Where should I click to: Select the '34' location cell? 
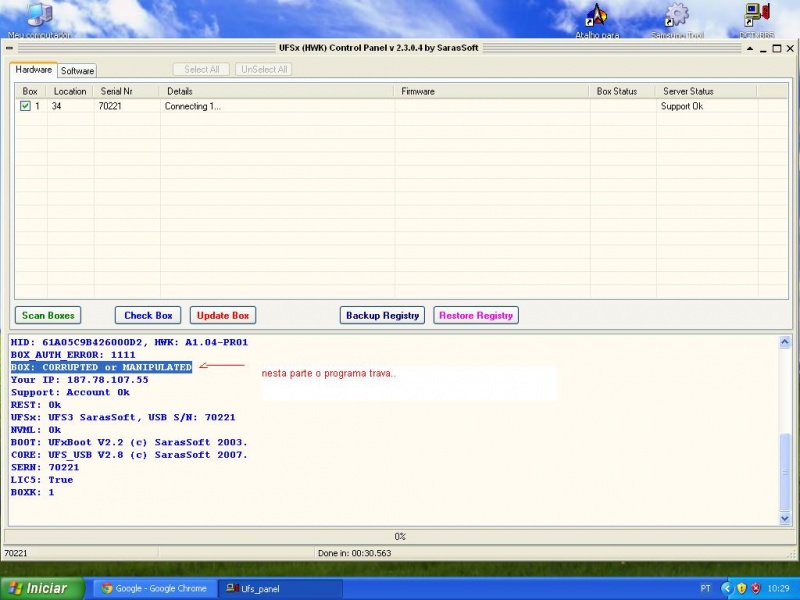point(56,106)
